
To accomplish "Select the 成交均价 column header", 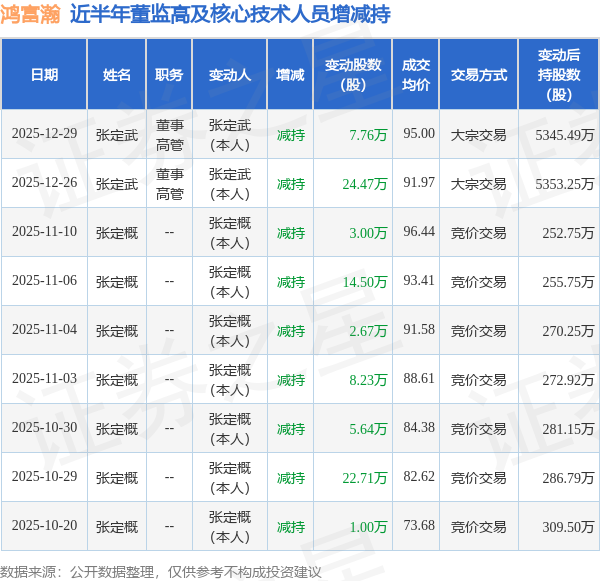I will (x=416, y=75).
